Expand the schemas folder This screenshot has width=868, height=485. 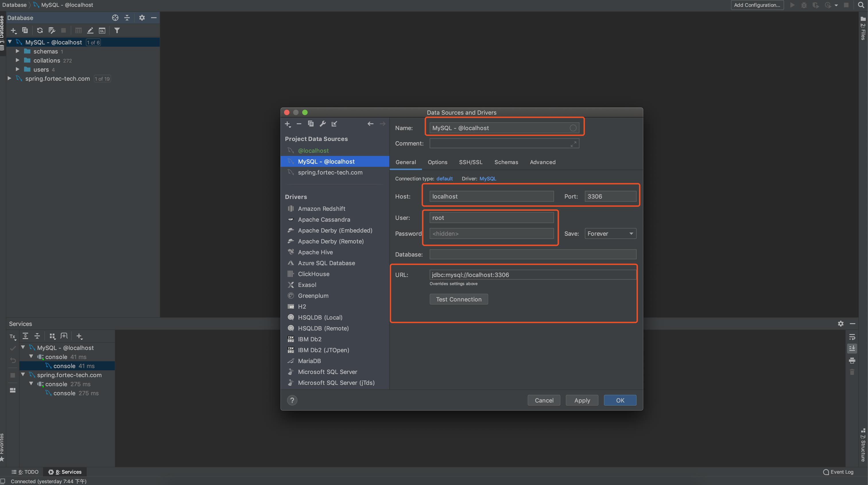[18, 51]
